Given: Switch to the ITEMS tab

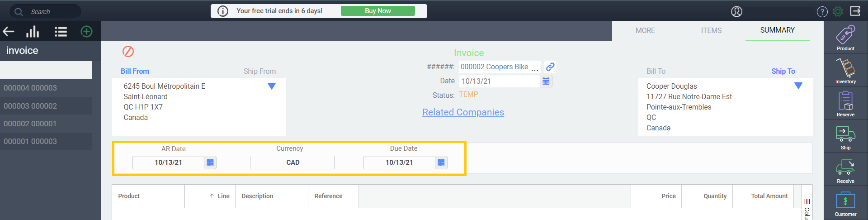Looking at the screenshot, I should click(711, 30).
